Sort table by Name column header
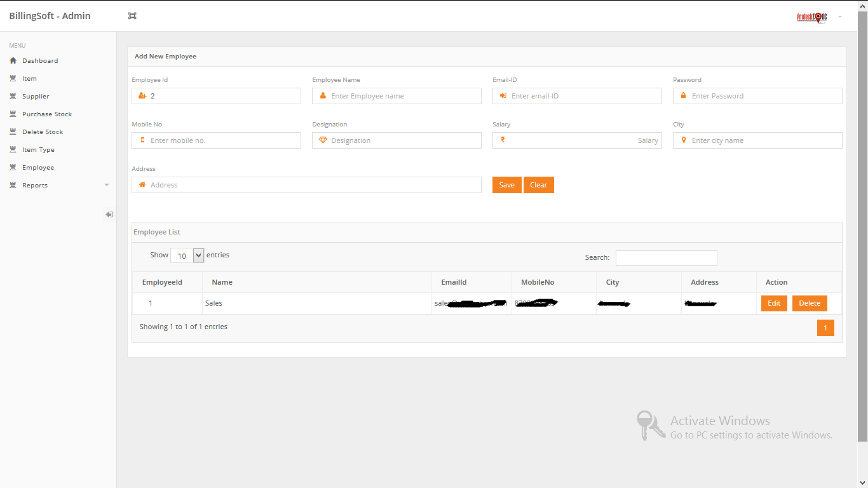 coord(317,282)
